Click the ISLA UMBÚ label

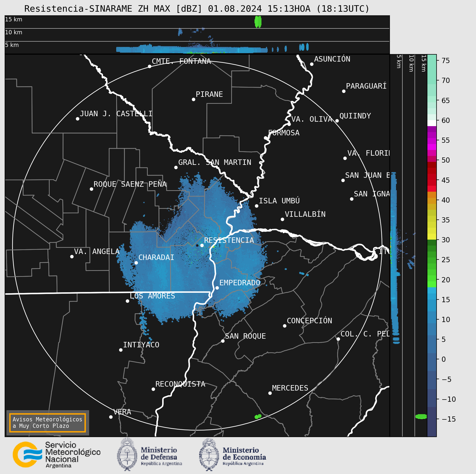(279, 201)
